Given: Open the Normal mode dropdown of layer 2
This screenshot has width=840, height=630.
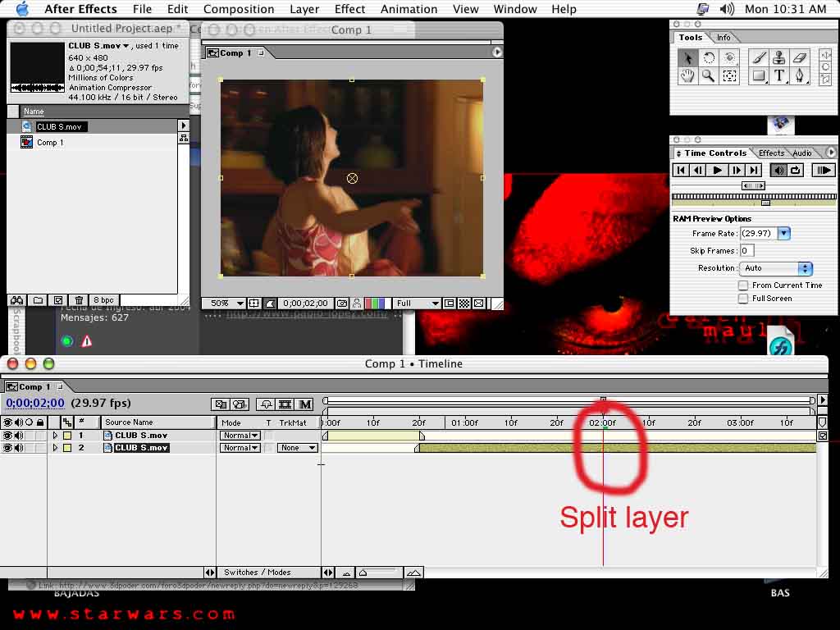Looking at the screenshot, I should [x=240, y=448].
